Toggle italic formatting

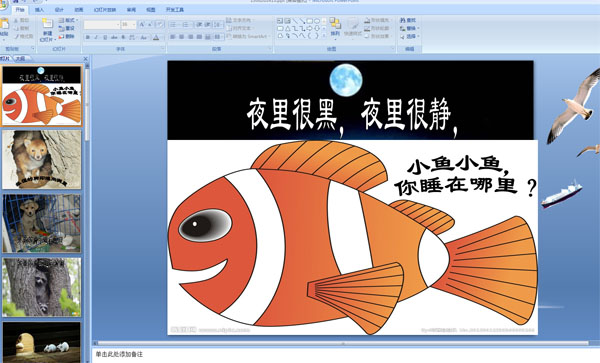pyautogui.click(x=96, y=37)
